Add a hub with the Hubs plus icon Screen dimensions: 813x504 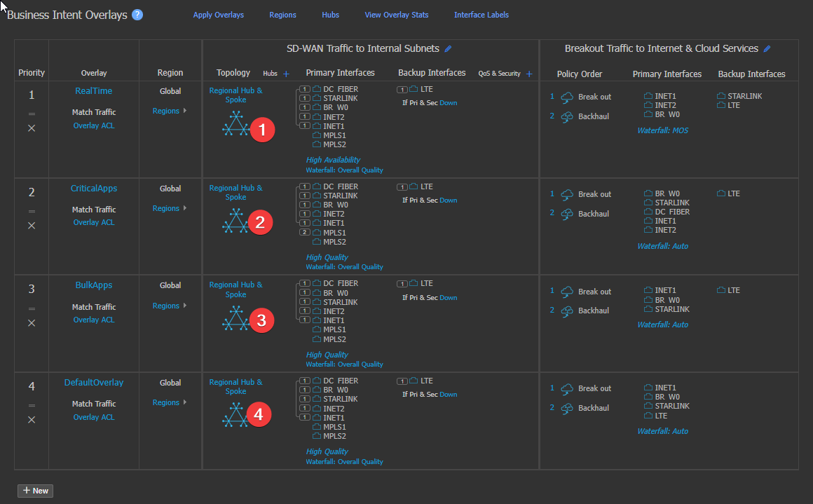tap(286, 74)
